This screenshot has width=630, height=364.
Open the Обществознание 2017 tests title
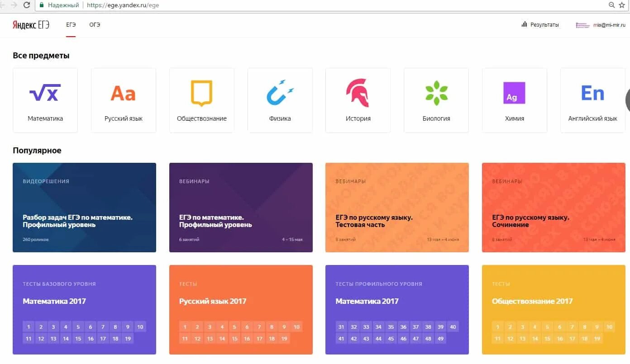point(532,301)
